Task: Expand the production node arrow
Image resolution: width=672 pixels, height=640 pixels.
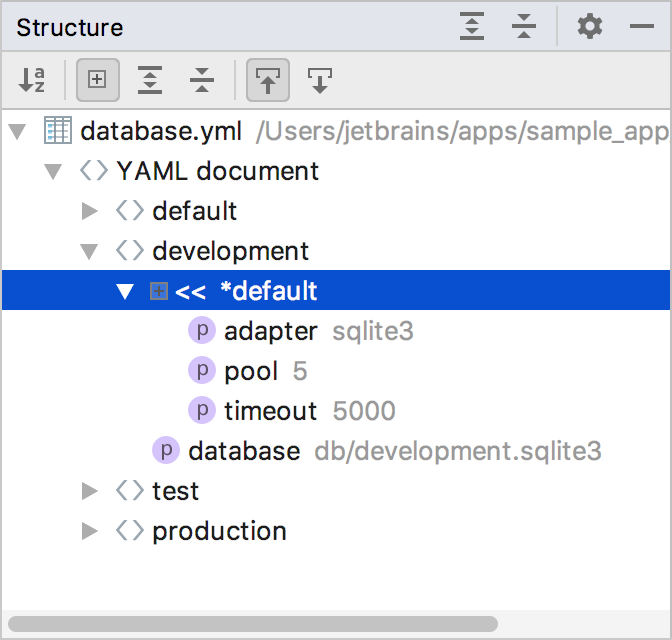Action: 90,531
